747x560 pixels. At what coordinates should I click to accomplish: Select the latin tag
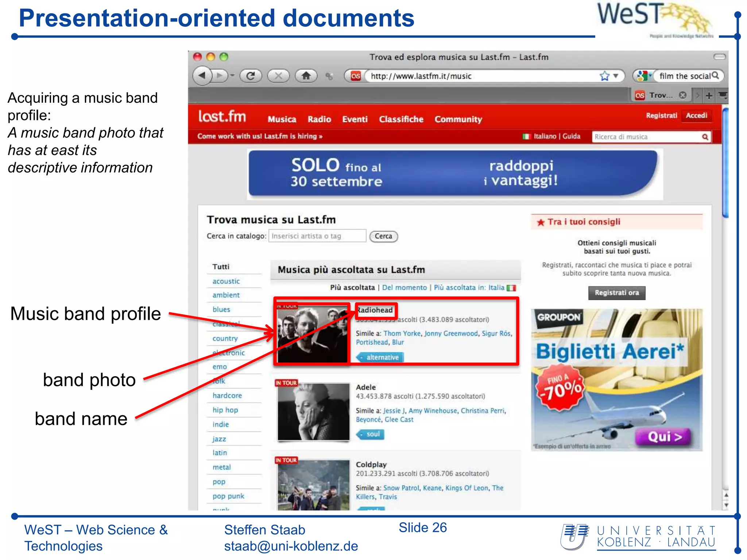220,453
